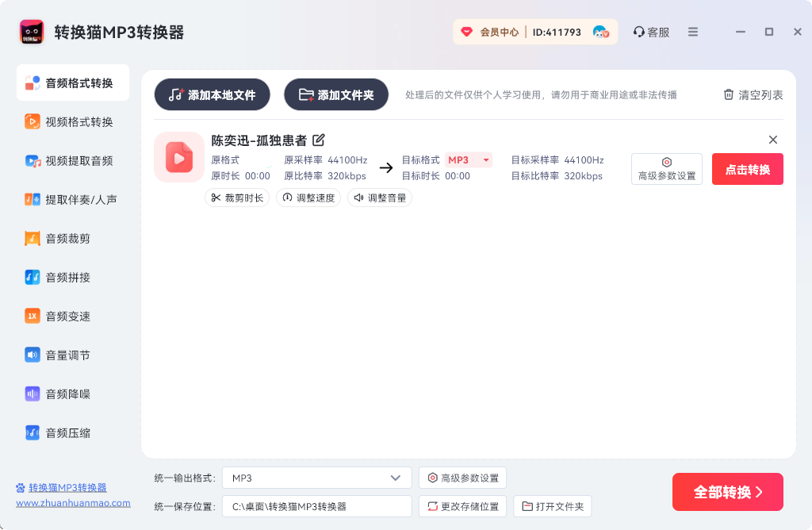
Task: Open the 视频提取音频 feature
Action: click(x=72, y=160)
